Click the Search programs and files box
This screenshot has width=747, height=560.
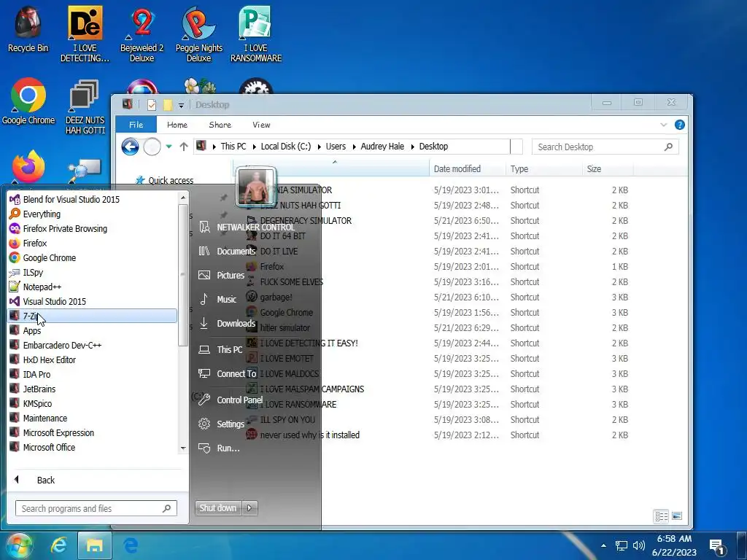(x=96, y=508)
